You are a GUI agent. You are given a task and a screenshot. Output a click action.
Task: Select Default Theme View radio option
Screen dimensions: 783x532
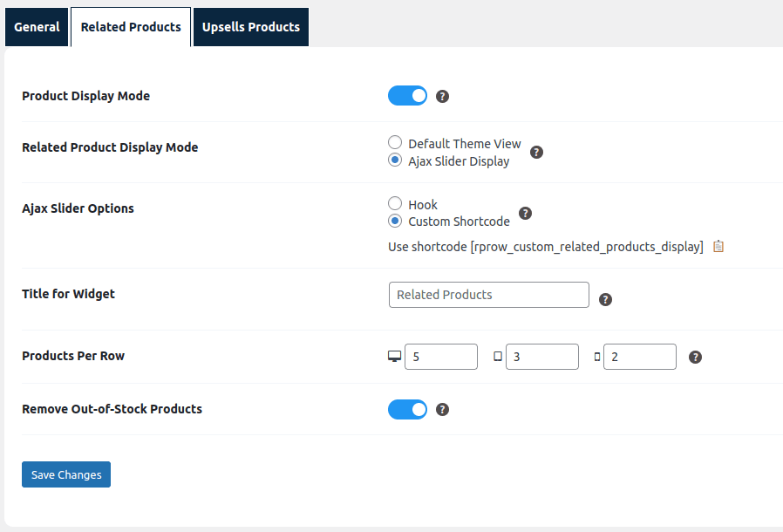(x=395, y=143)
